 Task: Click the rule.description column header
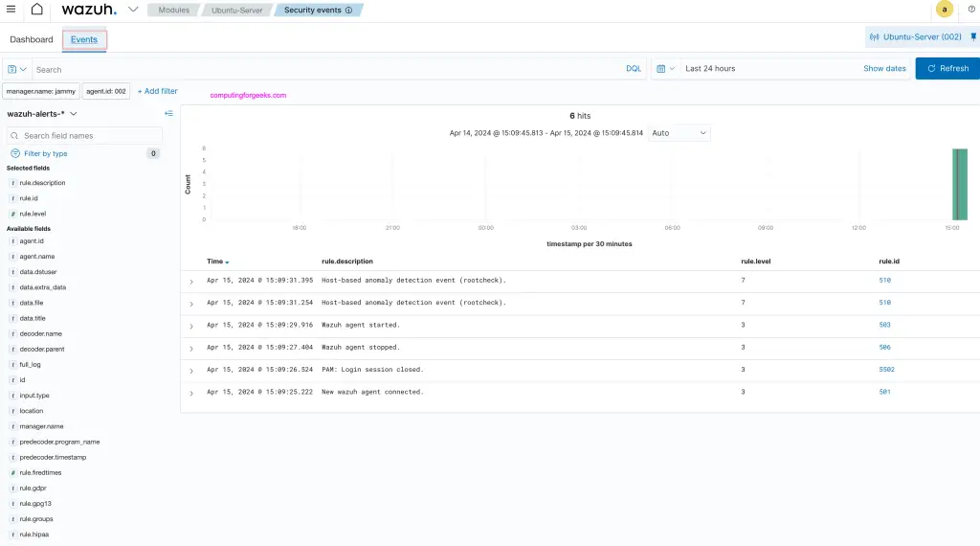coord(346,262)
